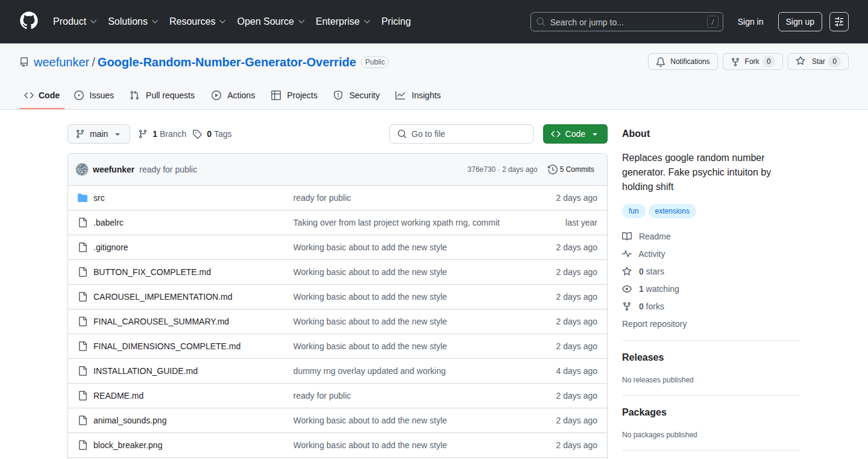
Task: Click the star icon beside 0 stars
Action: click(627, 271)
